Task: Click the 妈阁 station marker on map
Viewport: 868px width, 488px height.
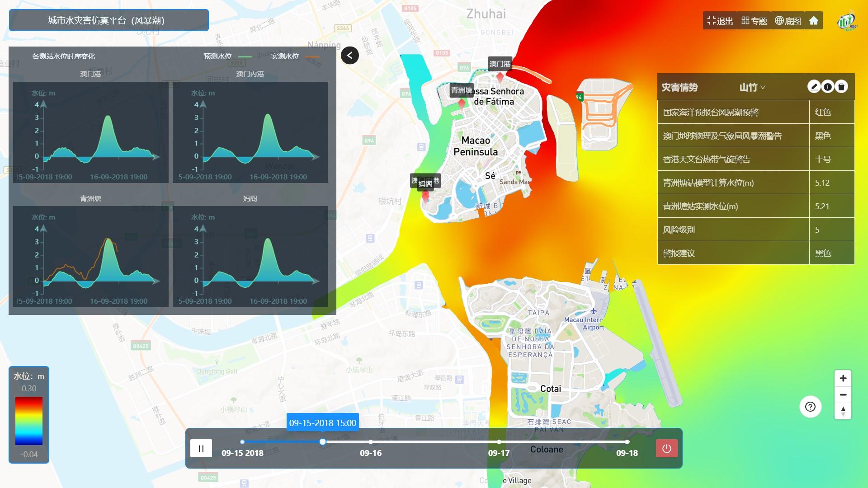Action: (x=425, y=197)
